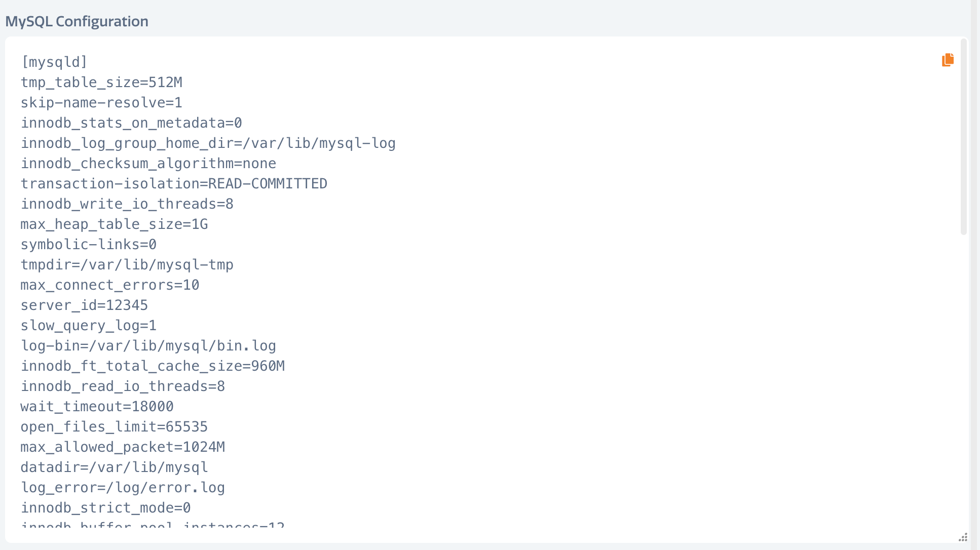The image size is (980, 550).
Task: Copy the MySQL configuration to clipboard
Action: coord(948,60)
